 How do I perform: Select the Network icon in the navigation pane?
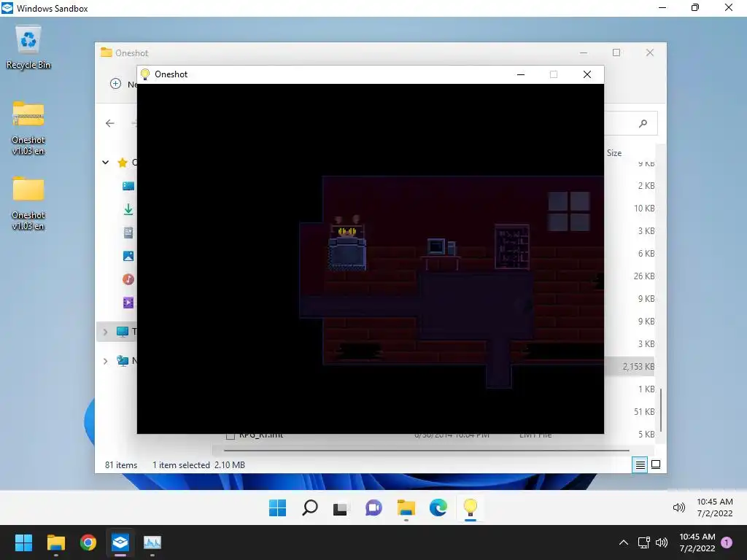[123, 360]
